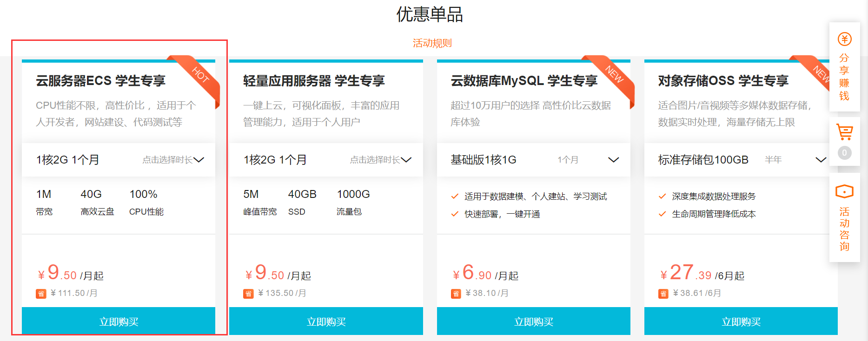868x341 pixels.
Task: Click the yen coin 分享赚钱 icon
Action: [x=844, y=39]
